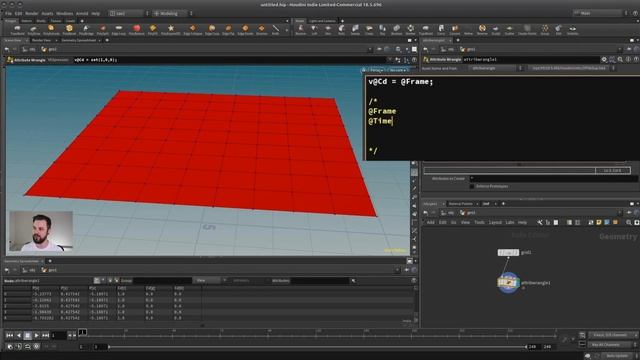Select the Knife shelf tool
Viewport: 640px width, 360px height.
click(x=276, y=29)
